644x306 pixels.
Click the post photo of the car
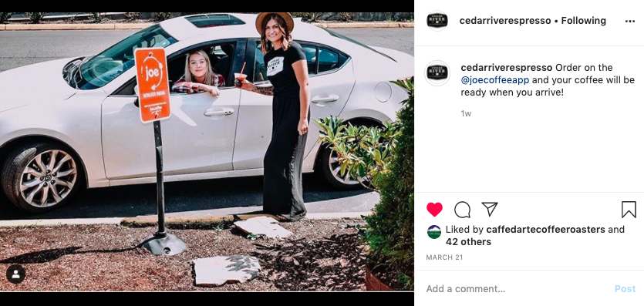click(x=207, y=151)
